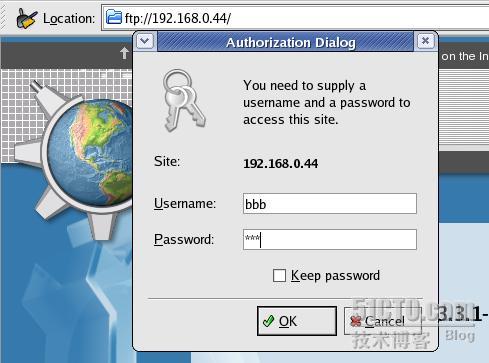Click the clear location broom icon

pos(27,18)
